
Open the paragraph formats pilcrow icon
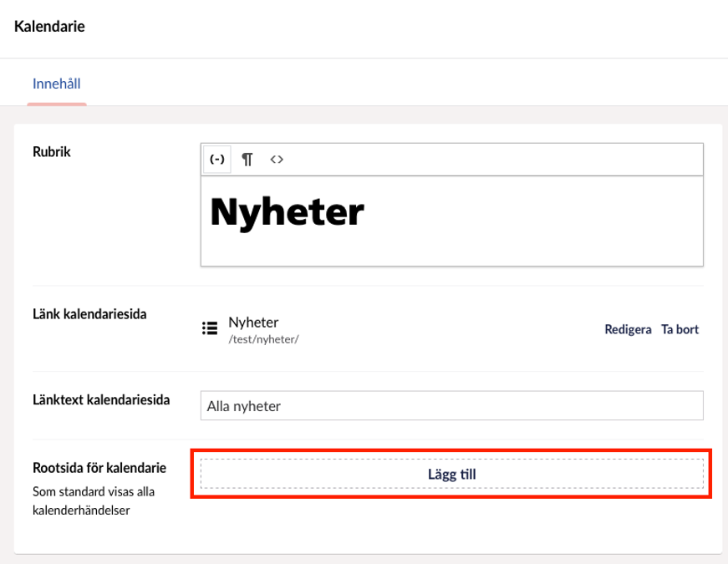247,160
